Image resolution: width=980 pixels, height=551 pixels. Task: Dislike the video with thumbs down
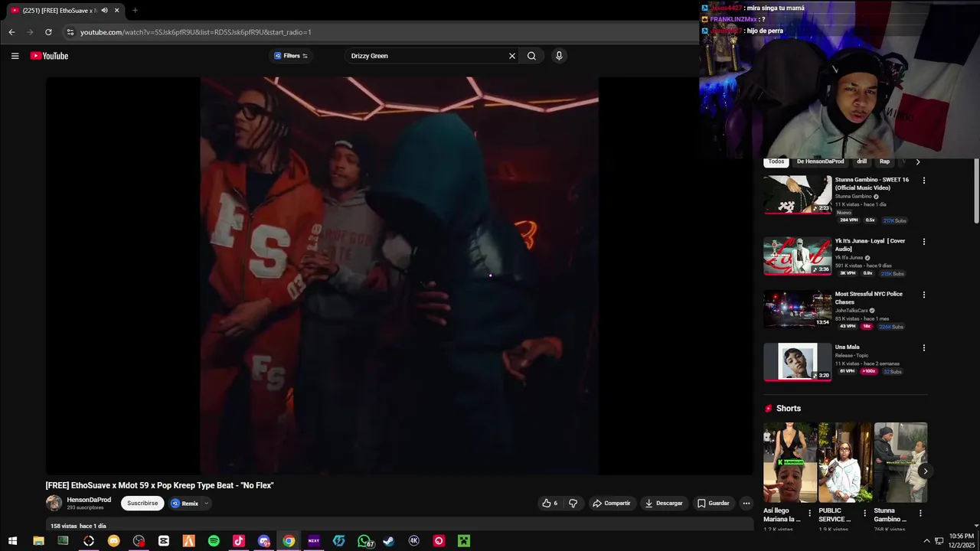click(573, 504)
